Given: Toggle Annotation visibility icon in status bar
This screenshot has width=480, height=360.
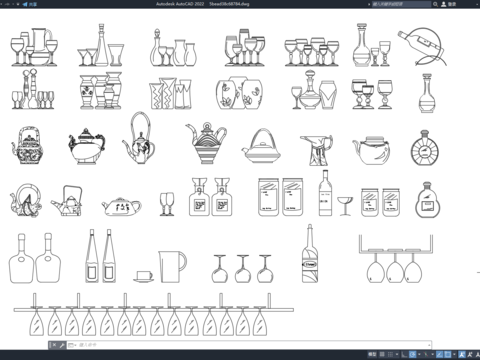Looking at the screenshot, I should click(462, 354).
